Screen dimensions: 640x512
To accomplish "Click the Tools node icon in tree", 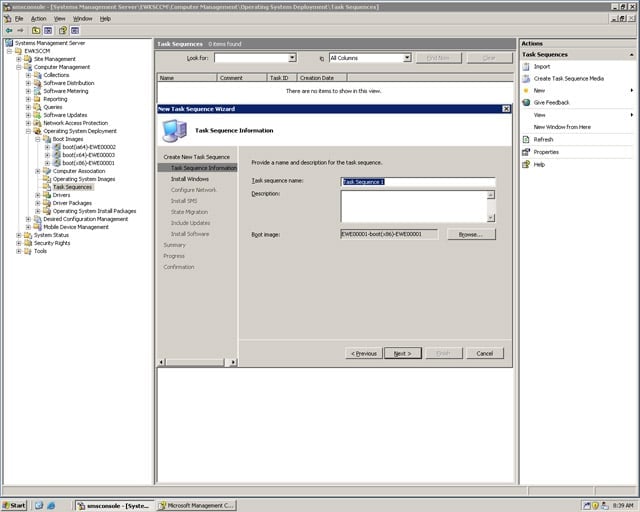I will click(28, 251).
